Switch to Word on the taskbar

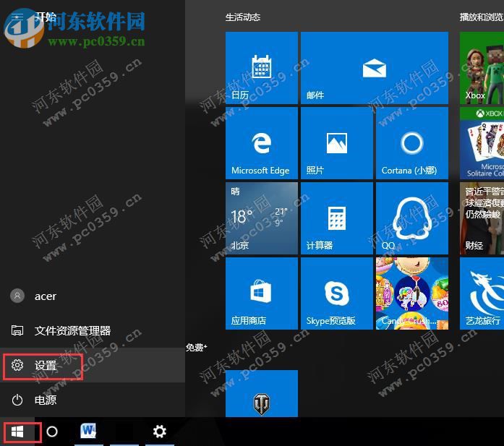89,432
